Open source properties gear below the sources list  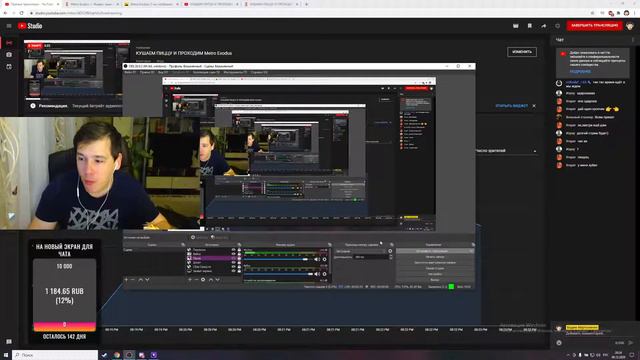[203, 280]
